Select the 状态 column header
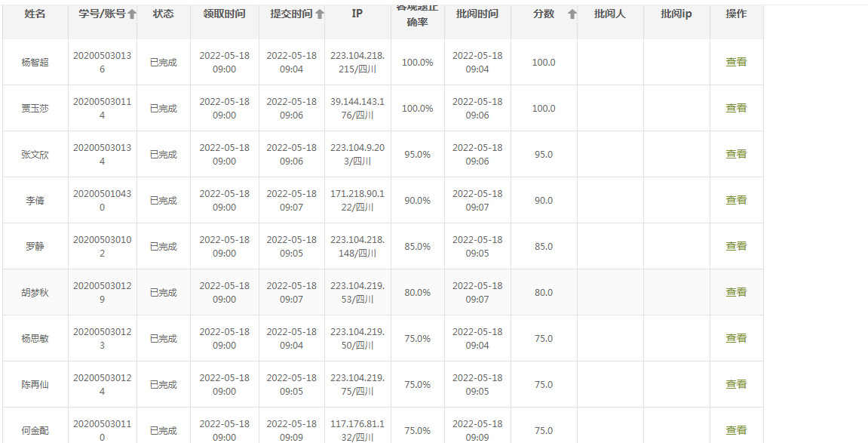Screen dimensions: 868x443 pyautogui.click(x=164, y=14)
